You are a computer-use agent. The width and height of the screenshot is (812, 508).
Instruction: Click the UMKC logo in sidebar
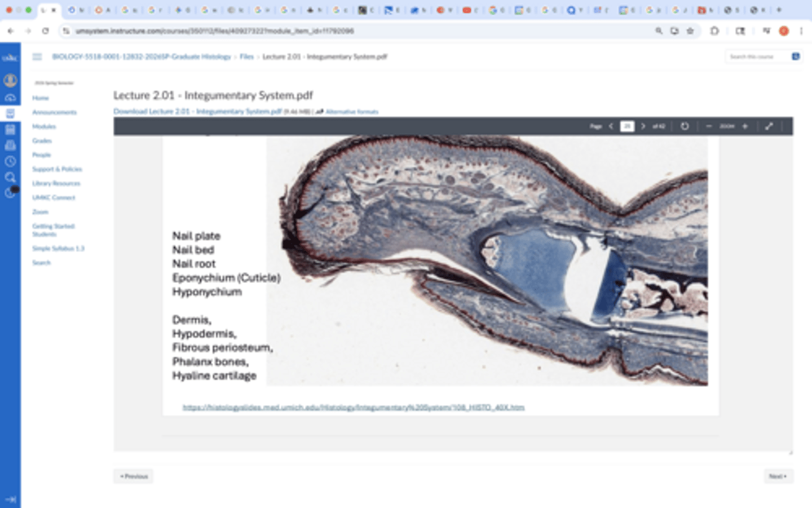click(x=10, y=58)
